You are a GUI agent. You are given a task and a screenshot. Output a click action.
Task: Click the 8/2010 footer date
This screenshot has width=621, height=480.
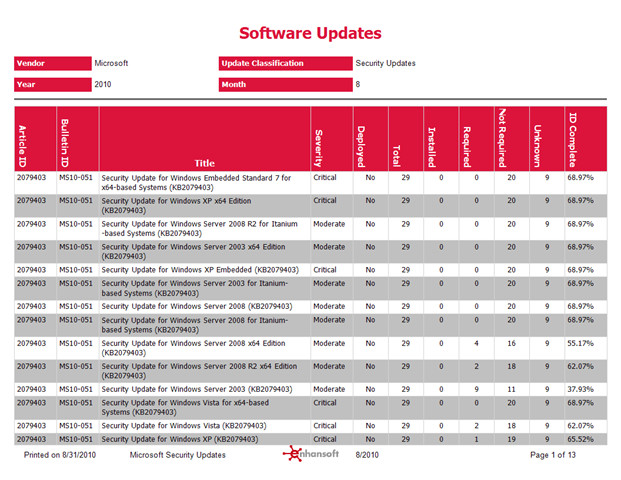coord(367,455)
